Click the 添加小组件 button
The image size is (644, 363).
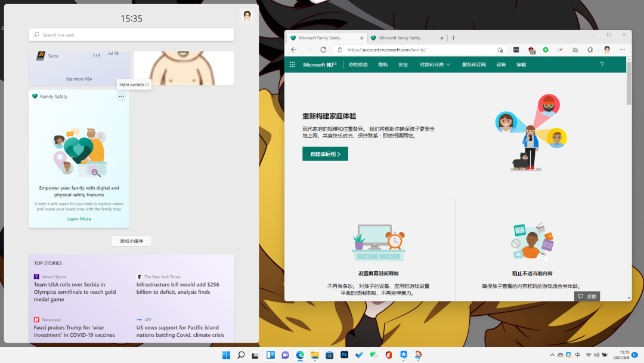131,241
